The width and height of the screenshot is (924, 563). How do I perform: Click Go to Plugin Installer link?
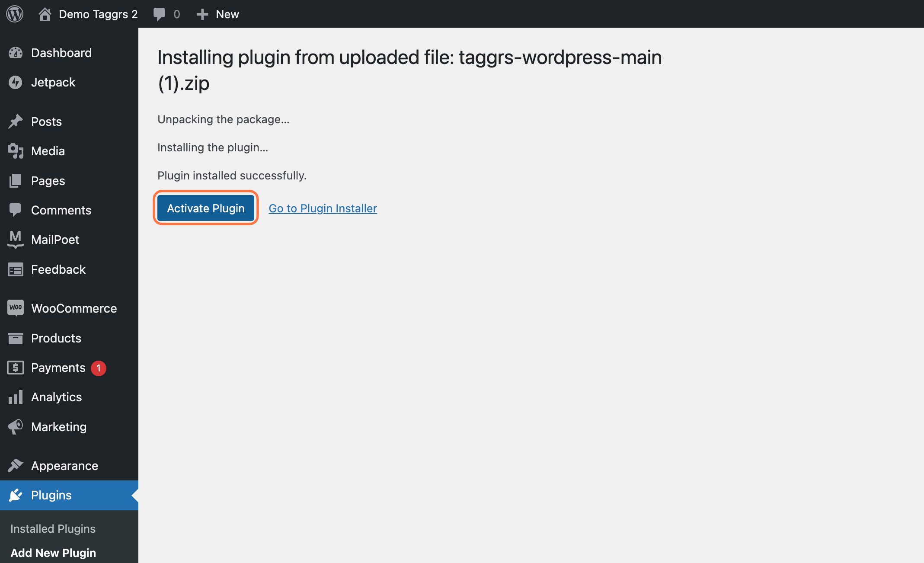tap(323, 207)
